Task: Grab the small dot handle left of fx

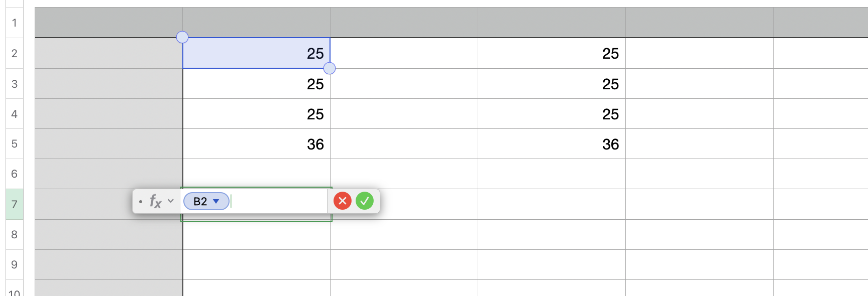Action: coord(141,202)
